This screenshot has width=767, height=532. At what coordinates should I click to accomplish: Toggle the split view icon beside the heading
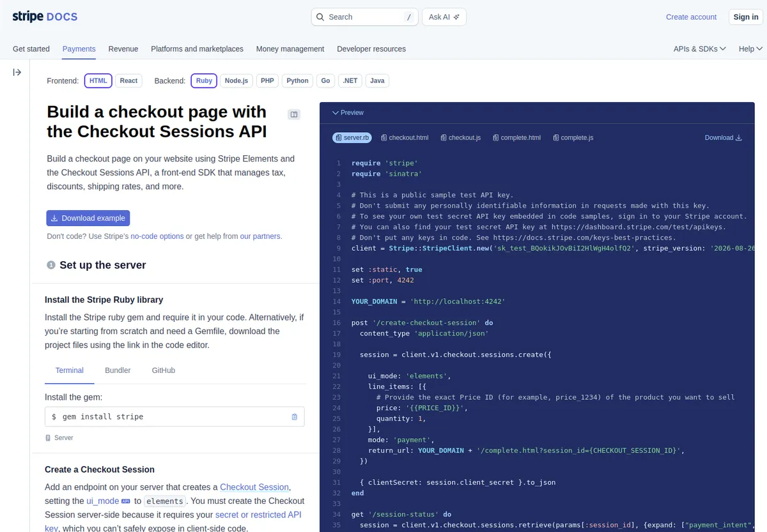294,114
